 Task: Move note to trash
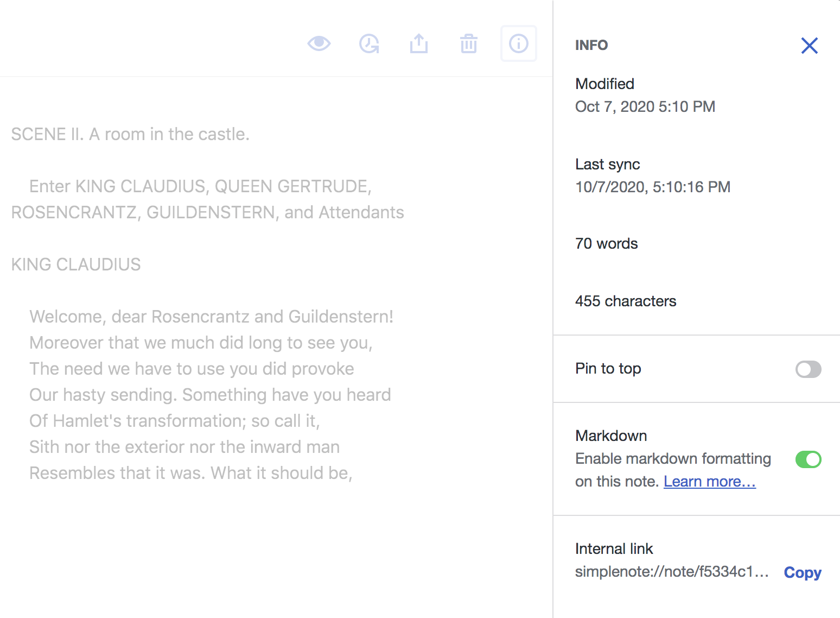pyautogui.click(x=469, y=43)
